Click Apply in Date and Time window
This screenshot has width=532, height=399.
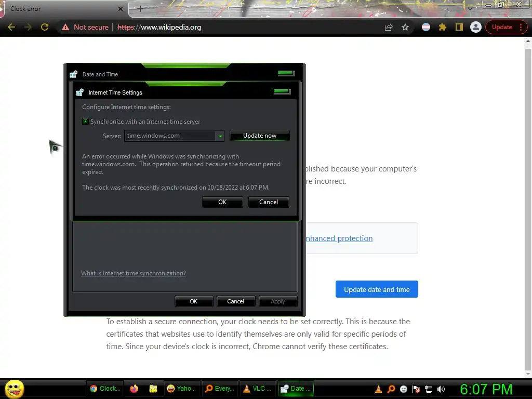278,301
